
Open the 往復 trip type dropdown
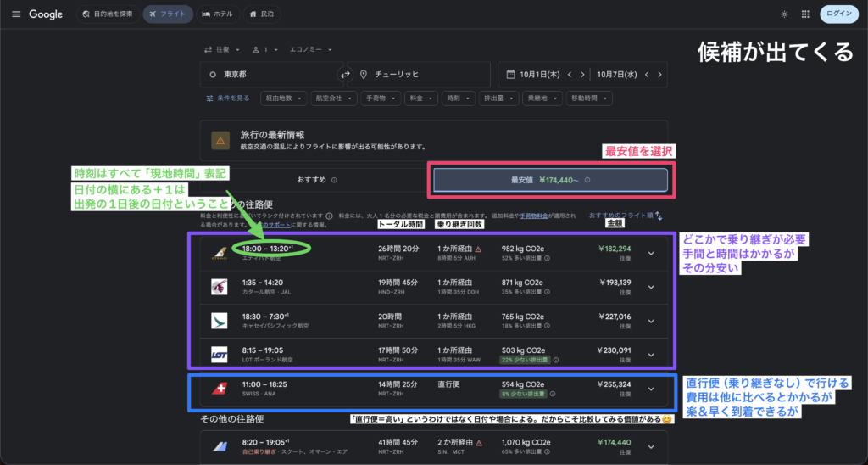tap(222, 49)
